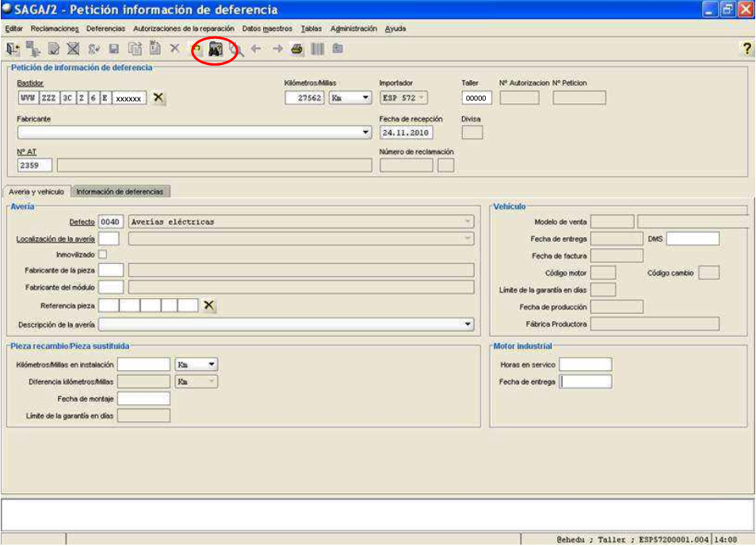Toggle the Inmovilizado checkbox
This screenshot has height=547, width=756.
pos(103,254)
